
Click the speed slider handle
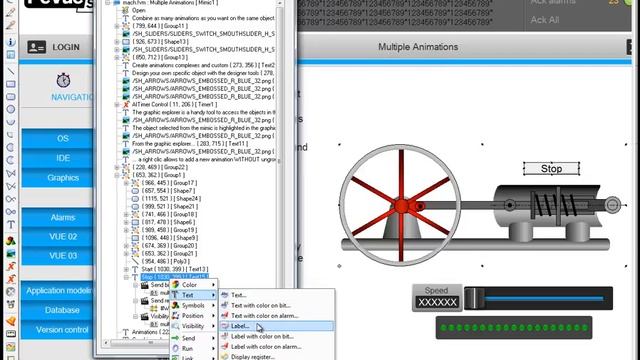click(x=475, y=298)
